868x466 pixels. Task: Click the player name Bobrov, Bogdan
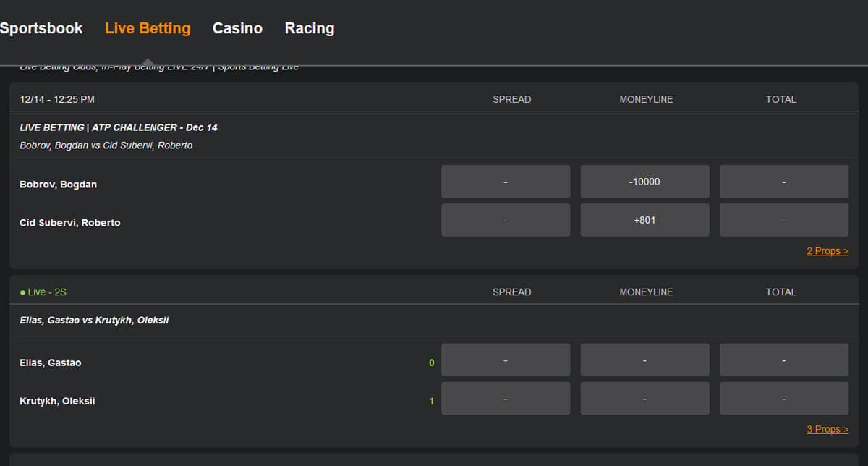59,185
